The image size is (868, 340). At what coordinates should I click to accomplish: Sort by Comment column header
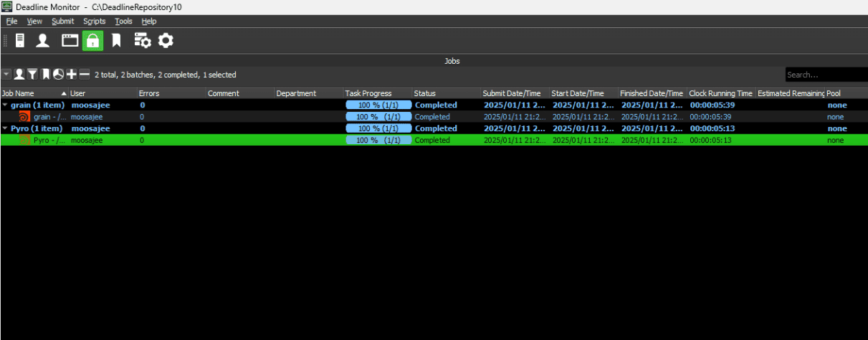tap(240, 93)
